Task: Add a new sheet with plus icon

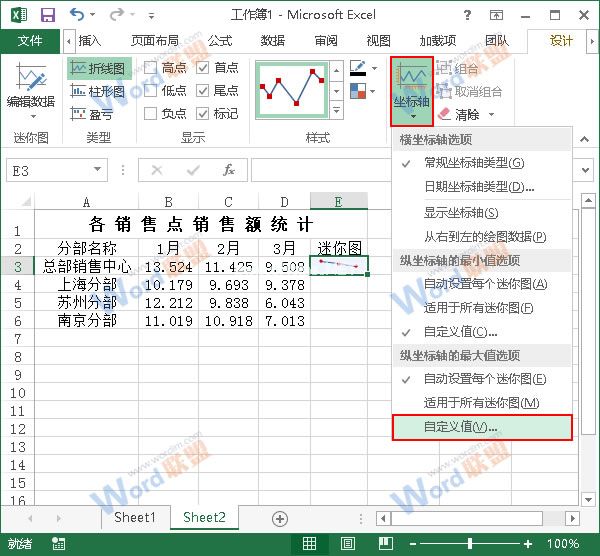Action: [280, 519]
